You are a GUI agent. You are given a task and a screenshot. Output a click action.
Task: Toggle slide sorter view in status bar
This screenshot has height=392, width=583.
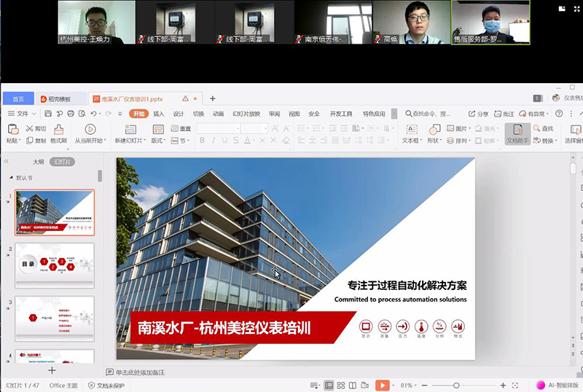(x=340, y=385)
